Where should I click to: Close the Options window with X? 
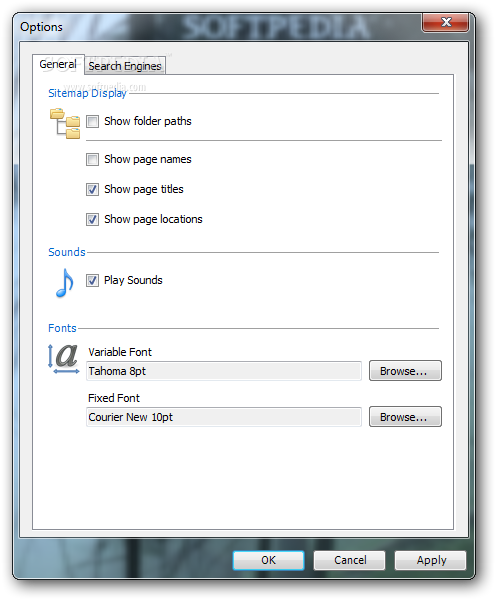445,22
